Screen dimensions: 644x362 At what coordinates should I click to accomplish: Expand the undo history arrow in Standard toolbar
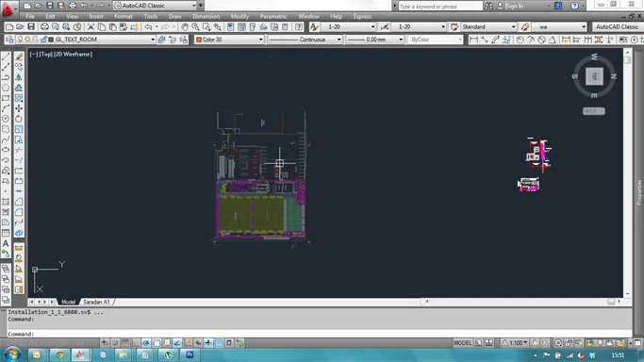point(157,27)
